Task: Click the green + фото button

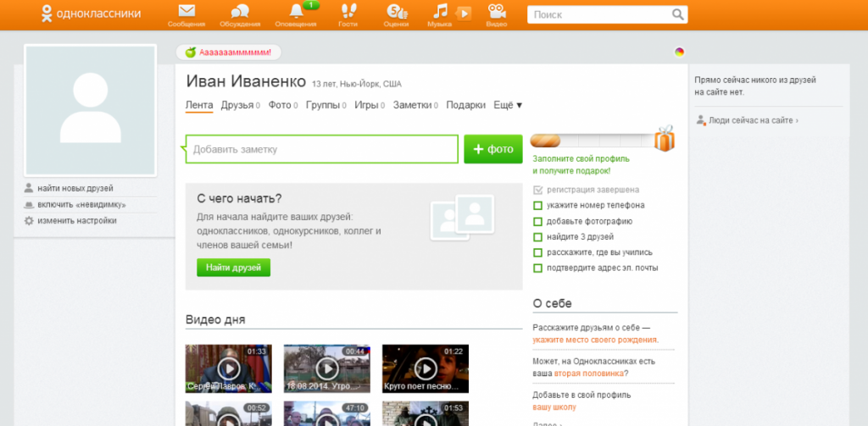Action: pos(493,149)
